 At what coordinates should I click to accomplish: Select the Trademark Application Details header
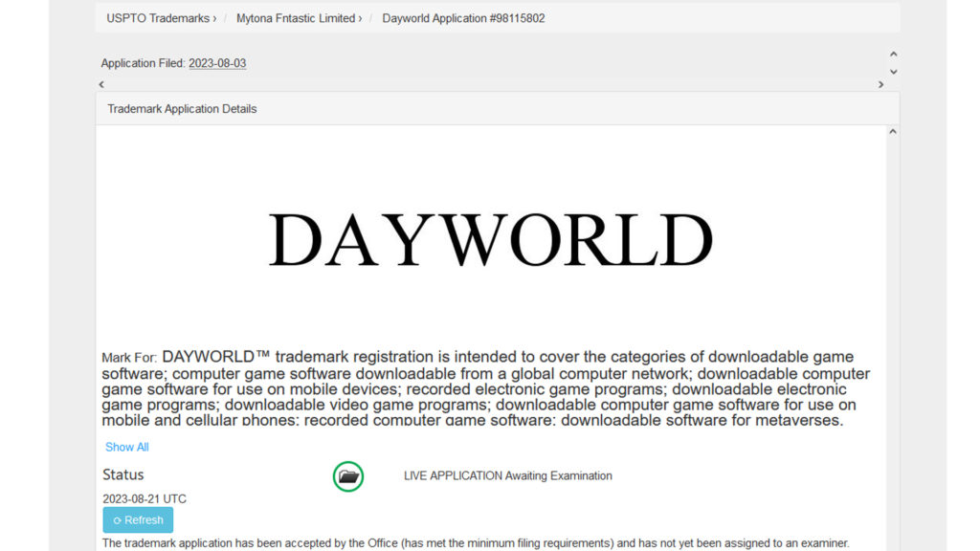(x=182, y=109)
